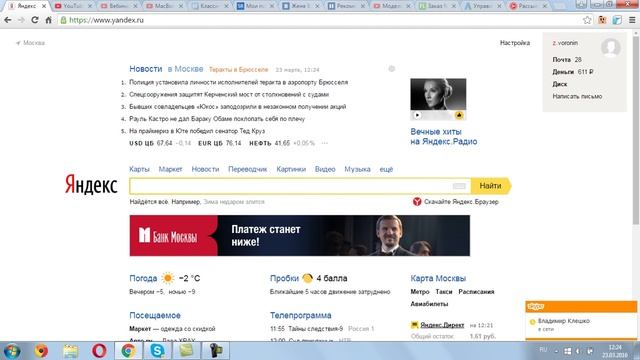Close the Яндекс browser tab

click(44, 6)
